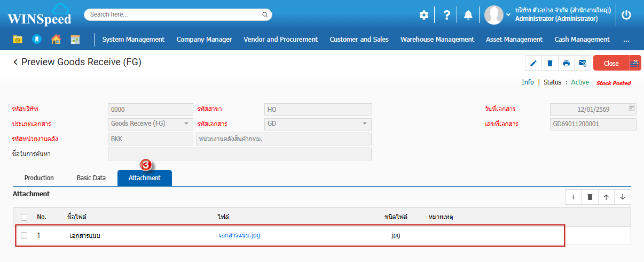This screenshot has width=644, height=262.
Task: Switch to the Production tab
Action: (x=39, y=178)
